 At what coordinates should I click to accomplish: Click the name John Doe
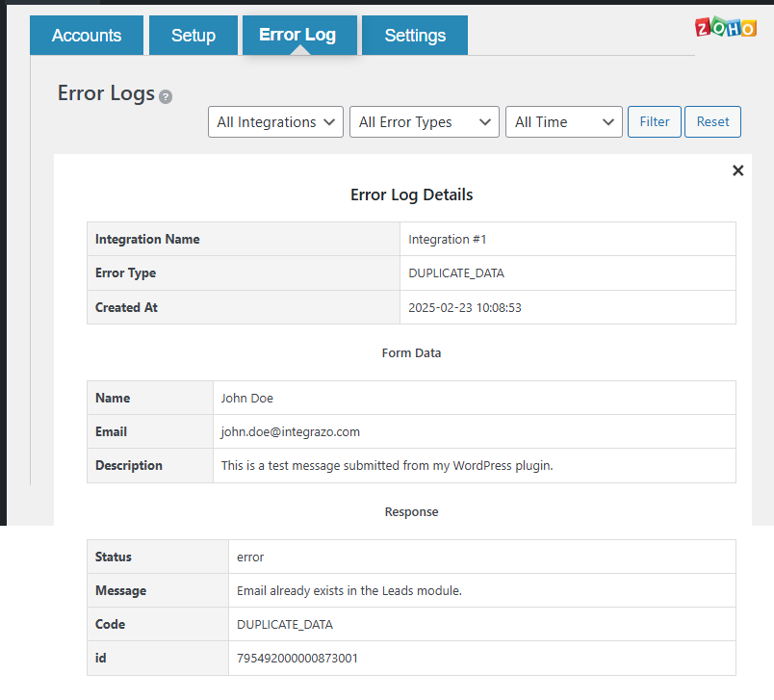(x=246, y=399)
